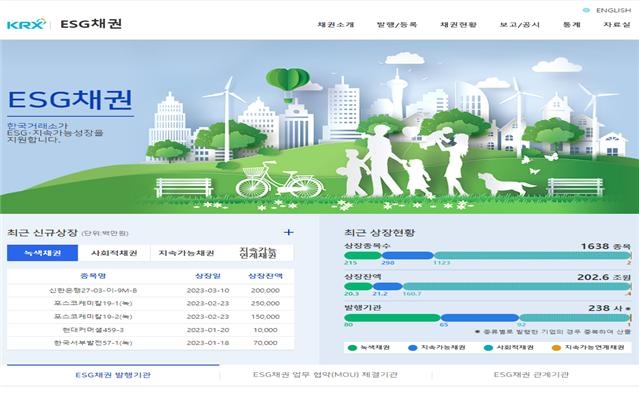Click green 녹색채권 legend dot
This screenshot has height=397, width=639.
353,348
